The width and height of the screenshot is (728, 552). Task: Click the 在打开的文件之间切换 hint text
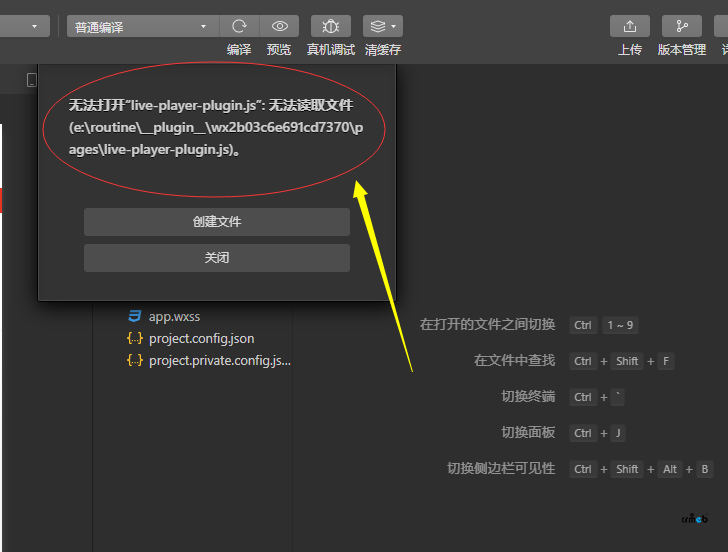coord(488,325)
